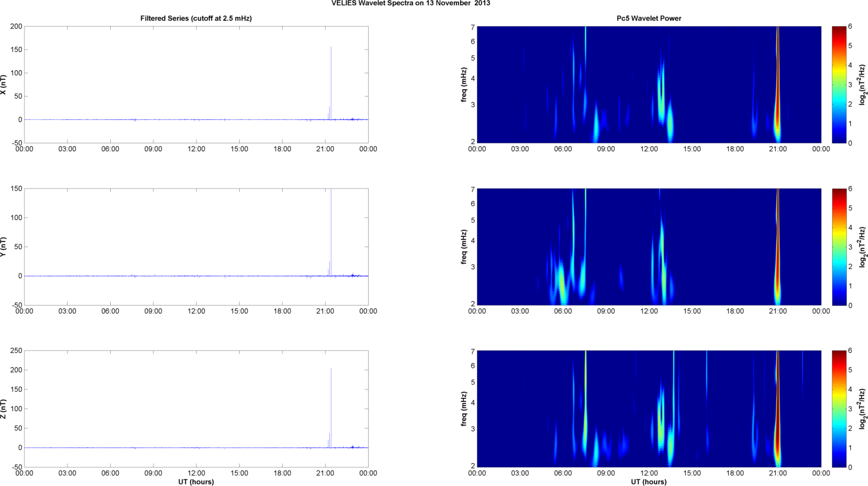This screenshot has width=868, height=486.
Task: Click the "06:00" tick under the Z (nT) plot
Action: tap(110, 473)
